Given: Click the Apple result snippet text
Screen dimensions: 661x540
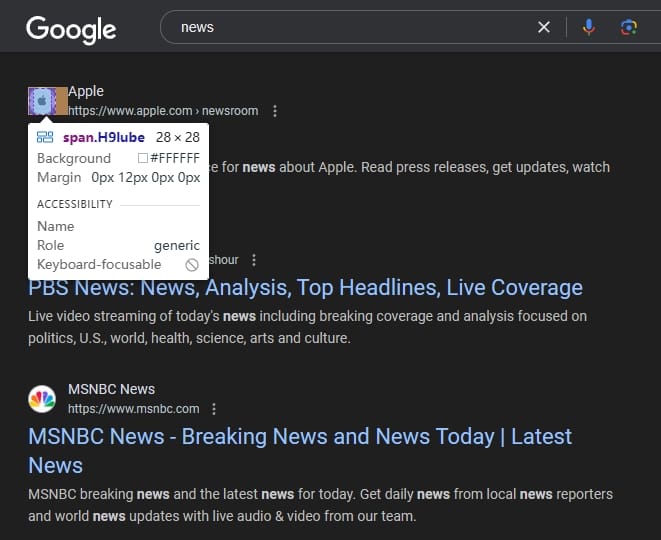Looking at the screenshot, I should [x=409, y=167].
